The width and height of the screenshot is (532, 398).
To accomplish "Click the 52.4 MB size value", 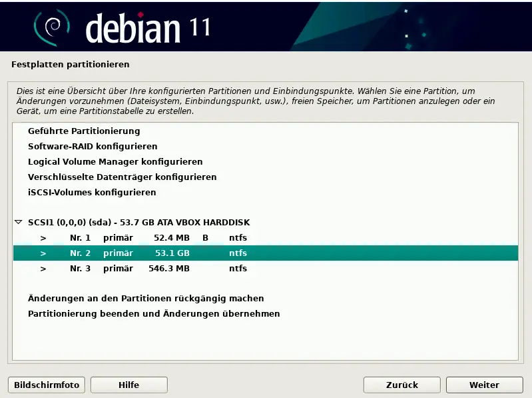I will point(172,238).
